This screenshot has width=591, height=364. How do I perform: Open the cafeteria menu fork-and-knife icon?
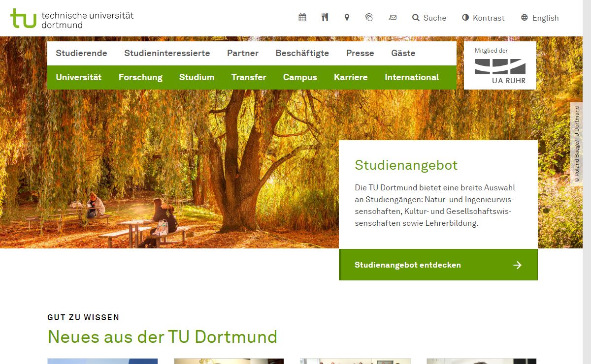[325, 18]
